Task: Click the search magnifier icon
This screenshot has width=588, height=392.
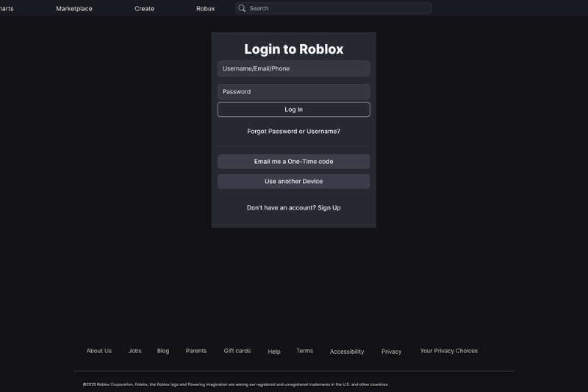Action: click(x=242, y=8)
